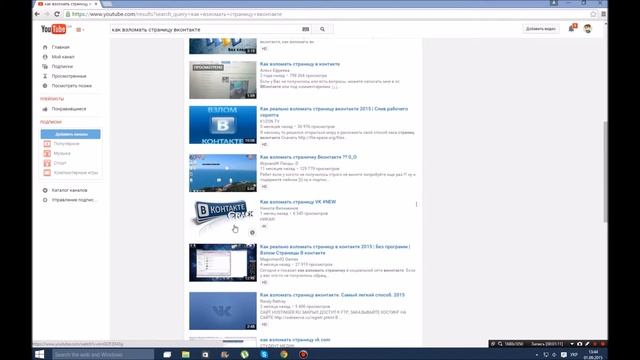Screen dimensions: 640x360
Task: Open three-dot menu for 'VK #NEW' result
Action: tap(416, 204)
